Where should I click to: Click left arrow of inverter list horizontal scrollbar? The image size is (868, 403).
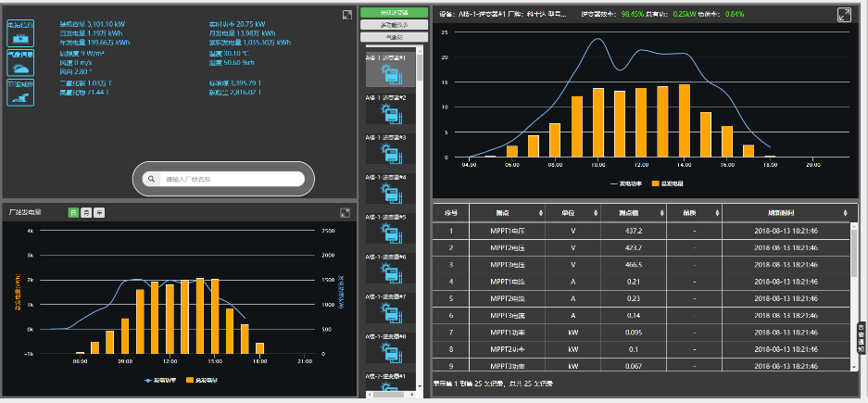(x=370, y=395)
